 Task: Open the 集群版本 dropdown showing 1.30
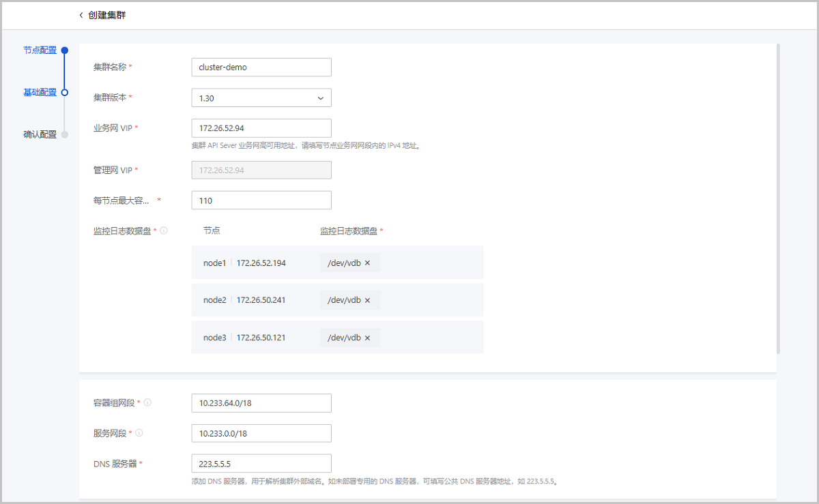click(x=261, y=98)
